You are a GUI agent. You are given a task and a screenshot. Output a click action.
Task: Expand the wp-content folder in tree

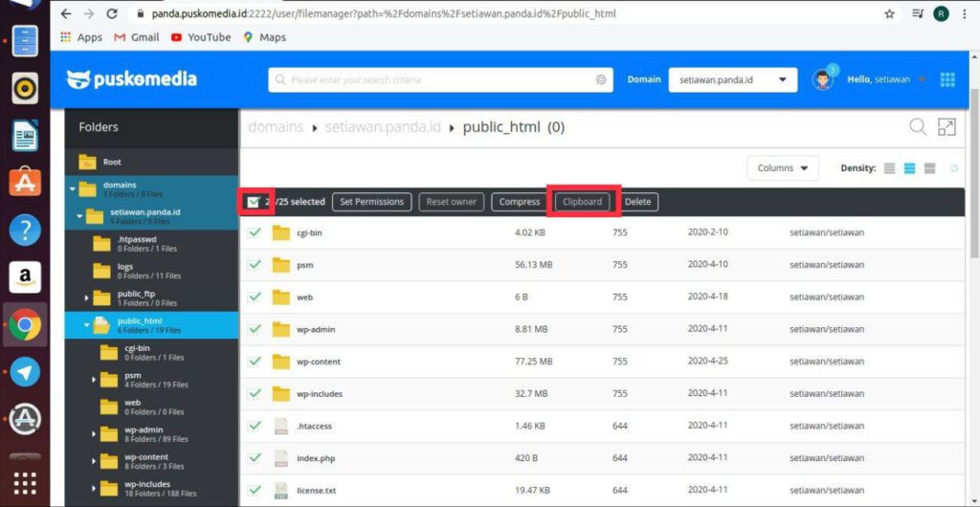tap(94, 461)
